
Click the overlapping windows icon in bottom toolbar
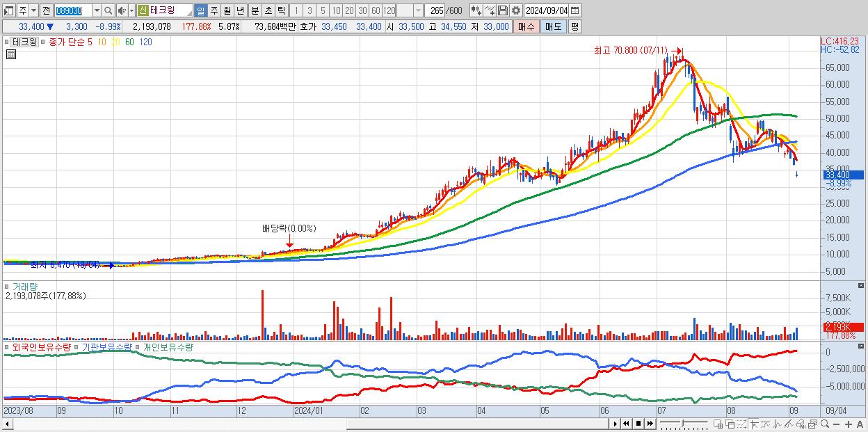(x=730, y=424)
